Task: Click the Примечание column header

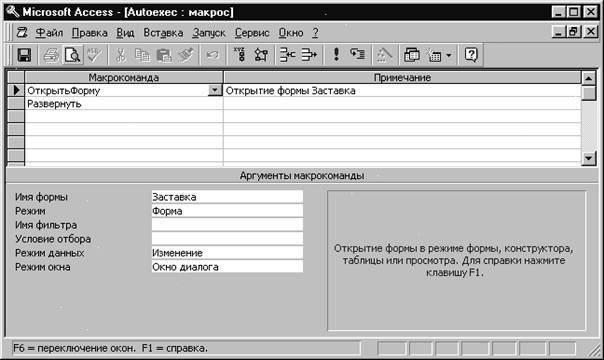Action: point(402,77)
